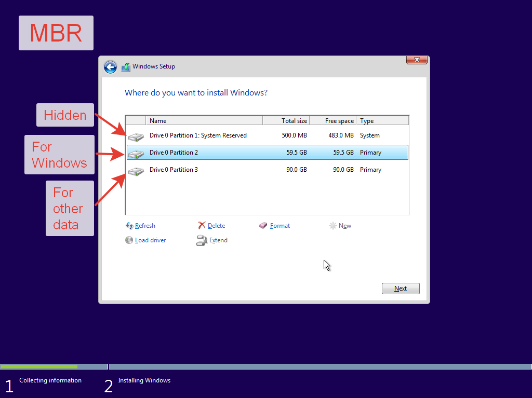The image size is (532, 398).
Task: Click the 483.0 MB free space cell
Action: pyautogui.click(x=341, y=135)
